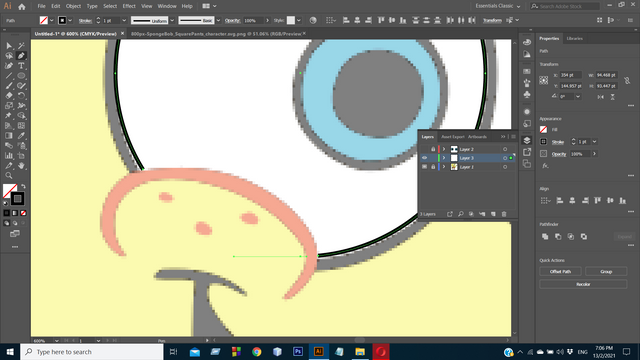Image resolution: width=640 pixels, height=360 pixels.
Task: Toggle the lock on Layer 2
Action: point(433,149)
